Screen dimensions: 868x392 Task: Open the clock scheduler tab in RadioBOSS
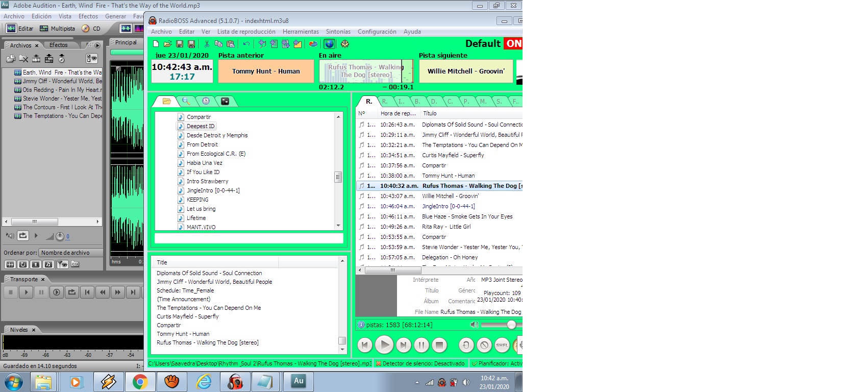[206, 101]
